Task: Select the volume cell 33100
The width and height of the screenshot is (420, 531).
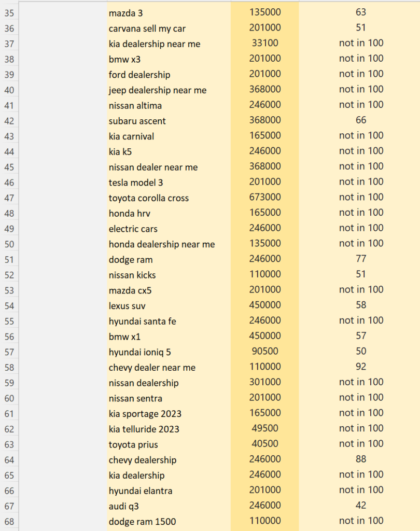Action: (265, 43)
